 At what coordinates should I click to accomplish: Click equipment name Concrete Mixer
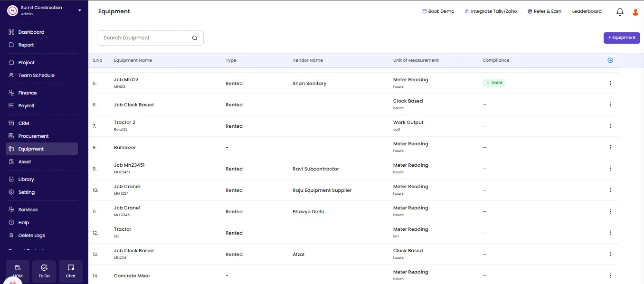click(132, 276)
